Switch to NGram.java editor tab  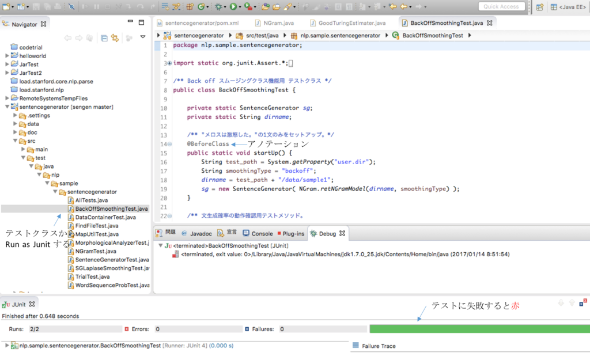coord(275,23)
